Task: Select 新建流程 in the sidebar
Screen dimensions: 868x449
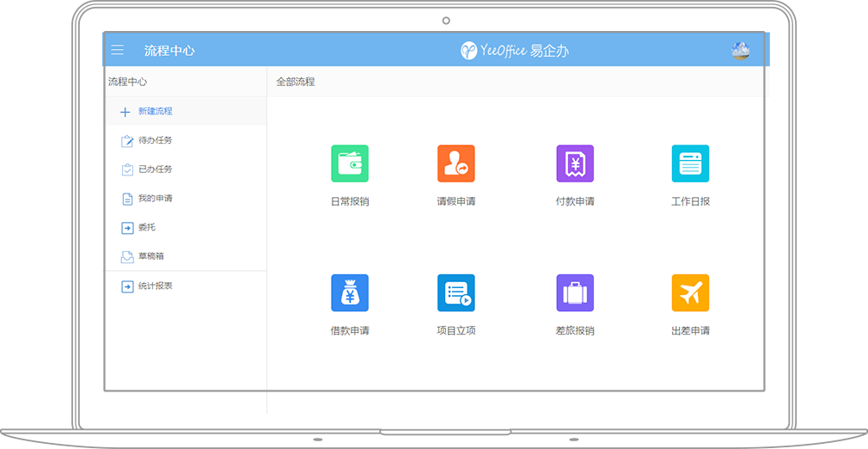Action: point(155,112)
